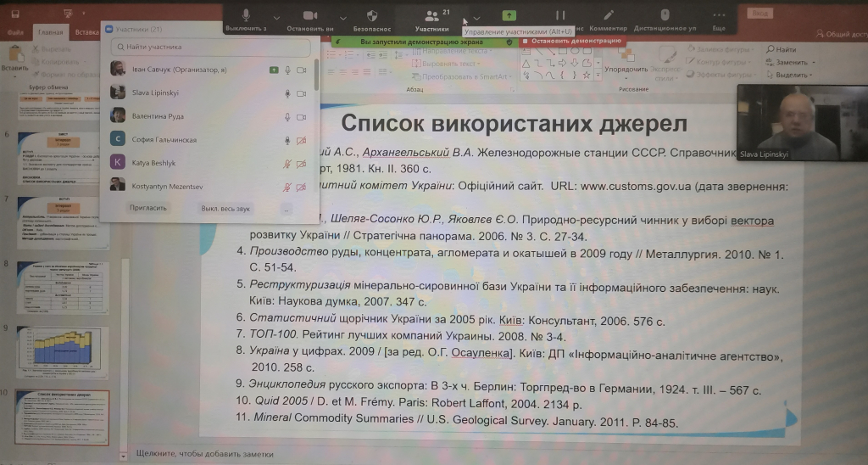This screenshot has width=868, height=465.
Task: Click Остановить демонстрацию button
Action: click(x=572, y=41)
